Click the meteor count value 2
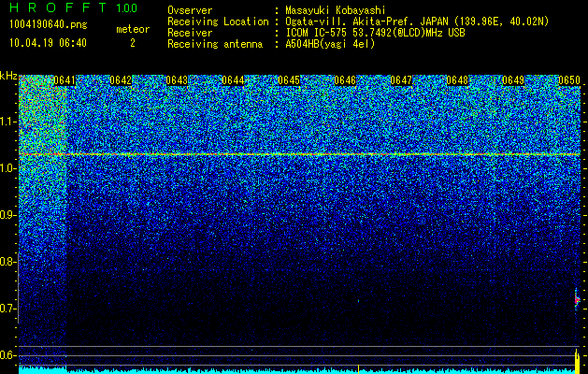This screenshot has width=588, height=374. pyautogui.click(x=133, y=43)
